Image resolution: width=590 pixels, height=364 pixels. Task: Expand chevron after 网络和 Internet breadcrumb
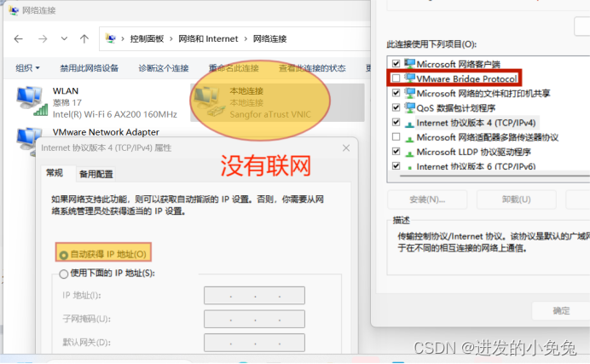(x=246, y=38)
